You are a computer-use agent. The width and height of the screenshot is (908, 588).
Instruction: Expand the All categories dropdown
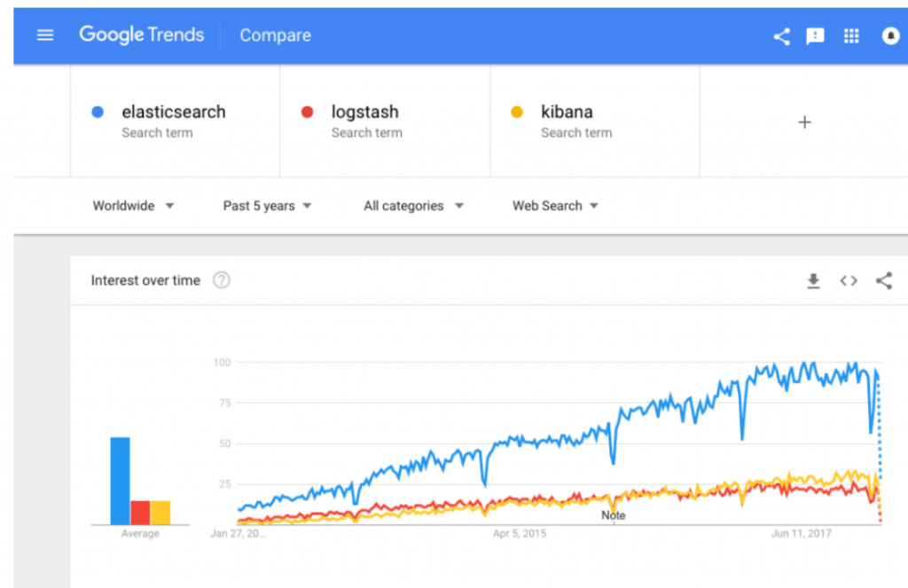(413, 206)
